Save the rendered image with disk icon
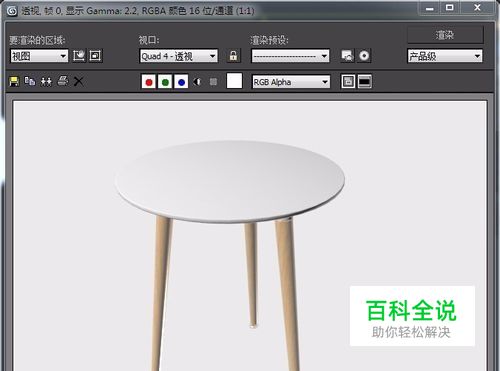 point(14,81)
